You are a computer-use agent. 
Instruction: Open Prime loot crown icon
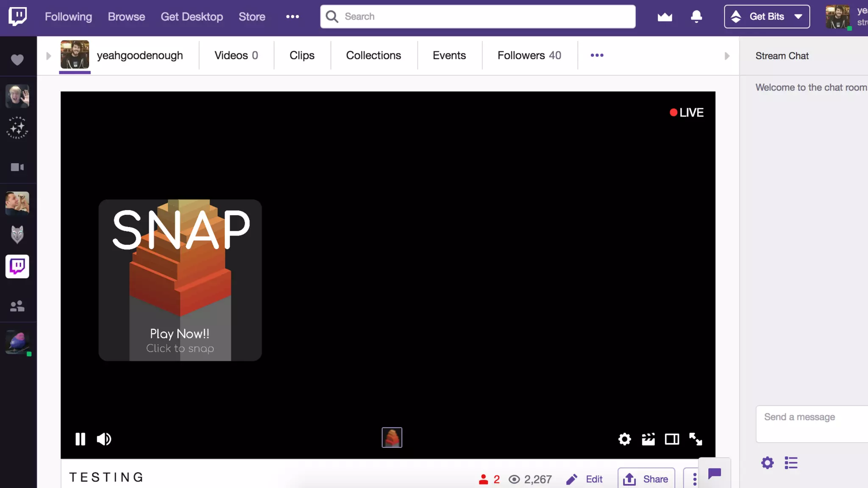pos(665,17)
